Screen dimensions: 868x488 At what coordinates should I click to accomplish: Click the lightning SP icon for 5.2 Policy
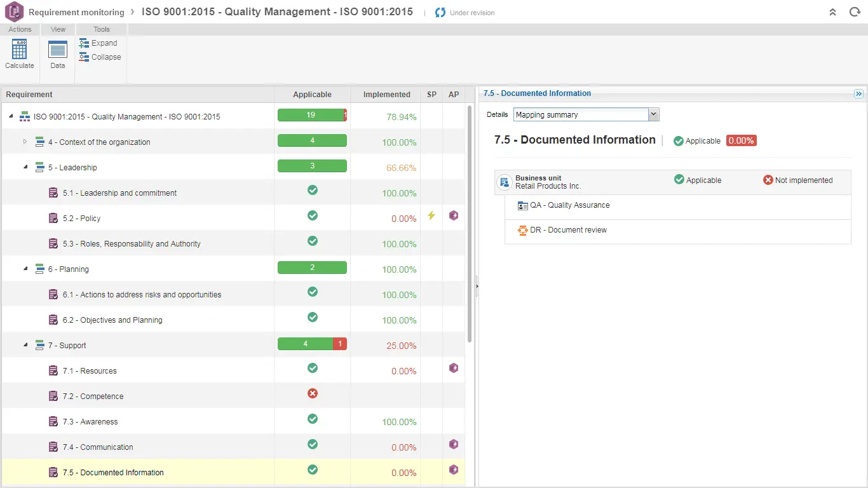point(431,216)
